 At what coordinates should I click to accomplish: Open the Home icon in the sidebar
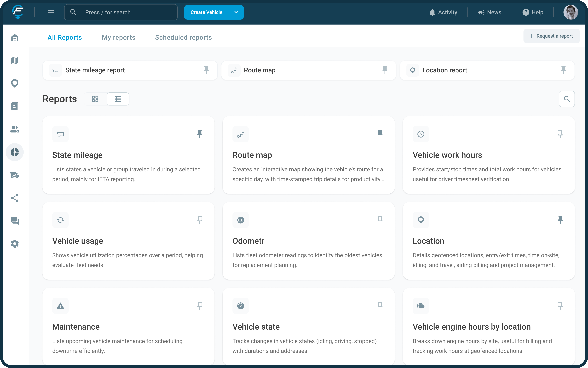(x=15, y=38)
